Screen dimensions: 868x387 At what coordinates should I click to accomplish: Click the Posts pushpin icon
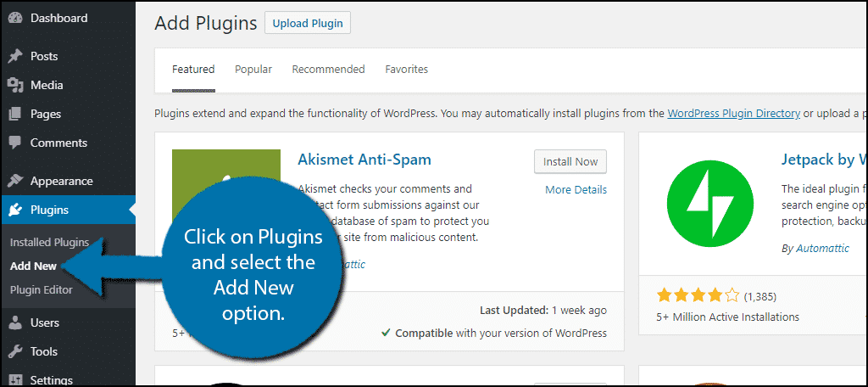coord(15,57)
